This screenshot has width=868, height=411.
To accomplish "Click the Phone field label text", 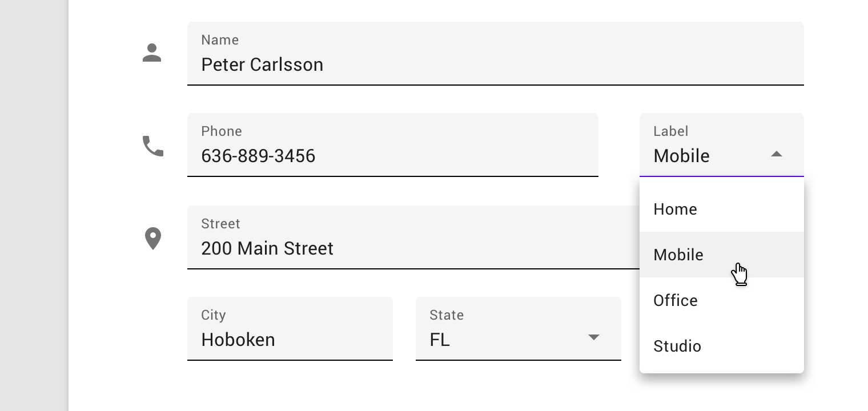I will pyautogui.click(x=222, y=131).
